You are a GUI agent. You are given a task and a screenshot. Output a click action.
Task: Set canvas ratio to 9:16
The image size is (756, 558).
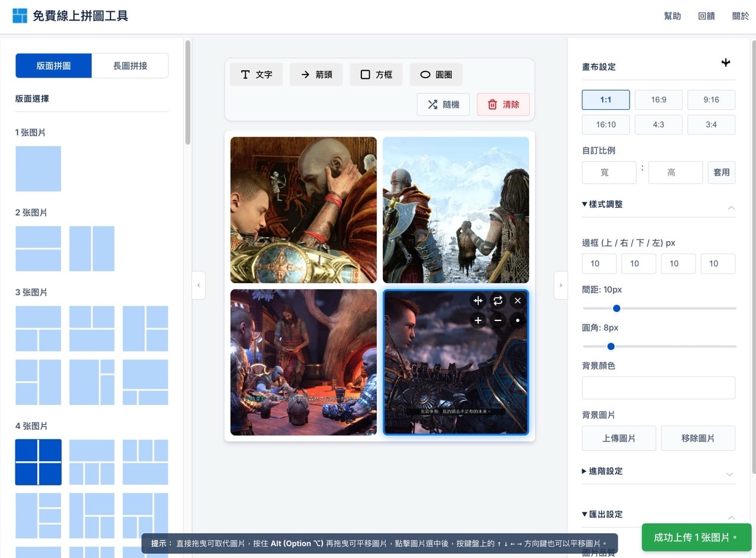[711, 100]
